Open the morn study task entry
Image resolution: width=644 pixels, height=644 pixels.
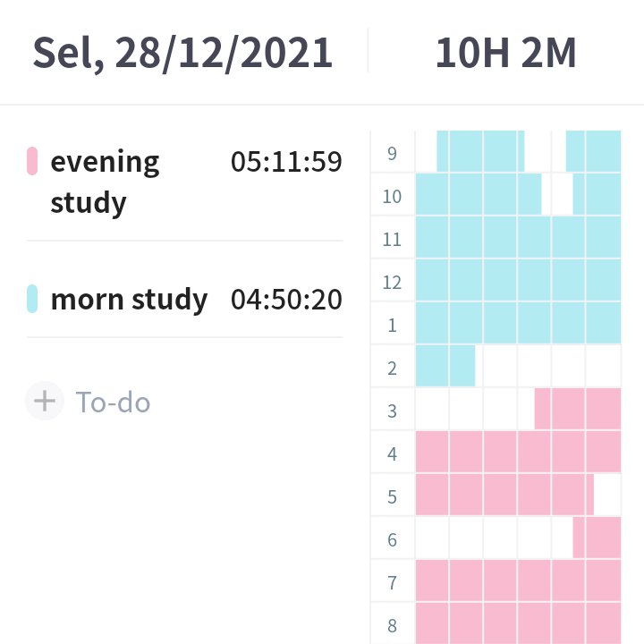pyautogui.click(x=185, y=299)
